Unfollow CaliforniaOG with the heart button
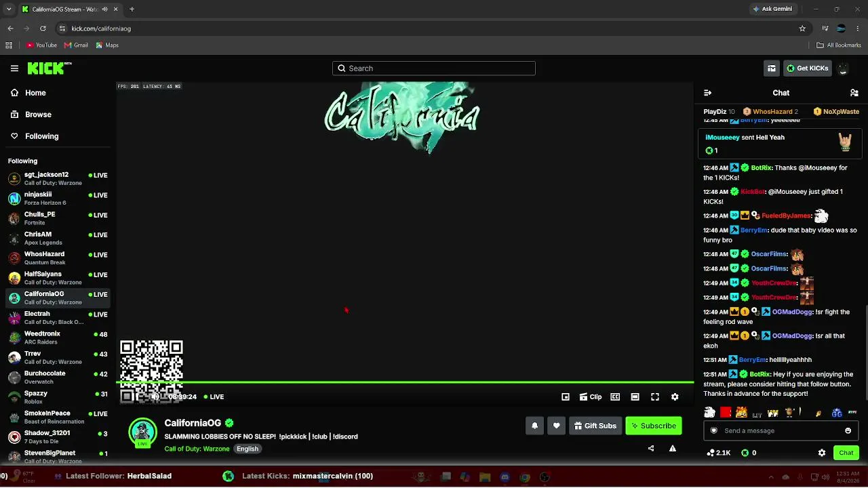Viewport: 868px width, 488px height. click(x=556, y=426)
